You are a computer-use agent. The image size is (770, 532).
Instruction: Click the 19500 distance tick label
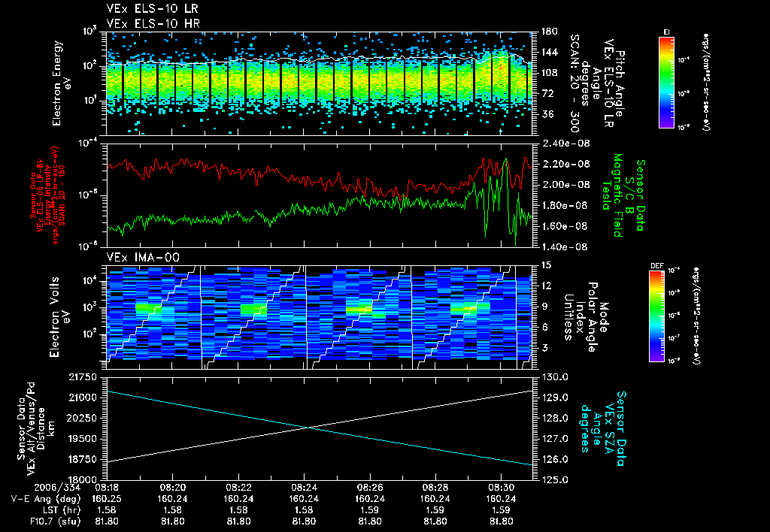tap(83, 439)
